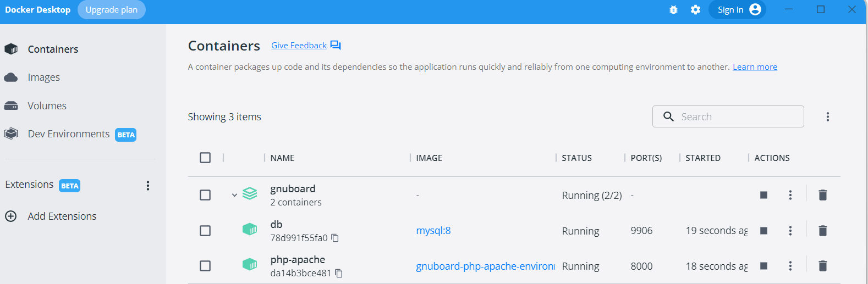Open the settings gear icon
The image size is (868, 284).
[696, 10]
